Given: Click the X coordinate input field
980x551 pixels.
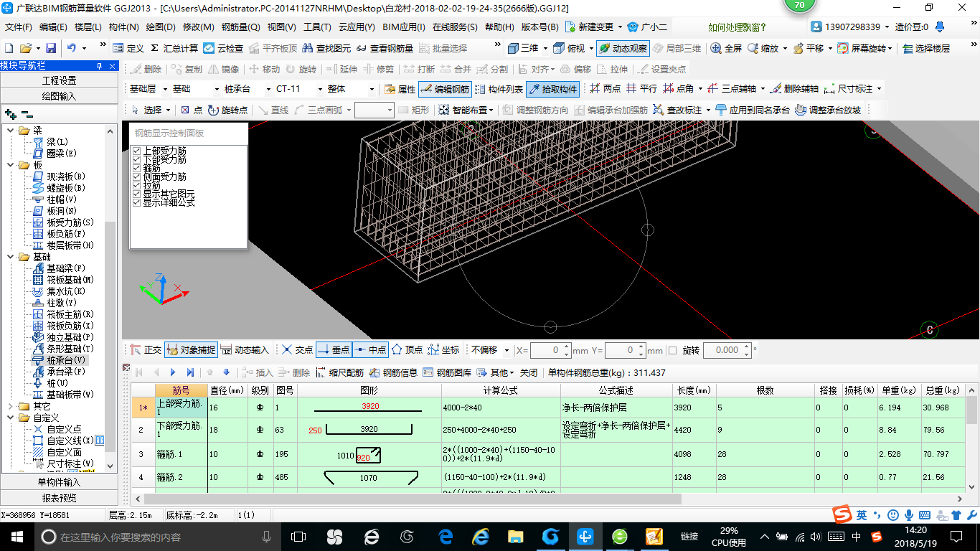Looking at the screenshot, I should pos(550,350).
